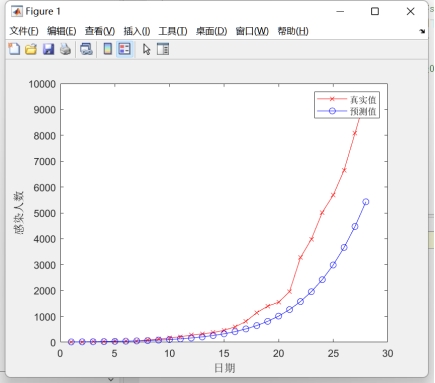Screen dimensions: 435x383
Task: Click the Link Plot toolbar icon
Action: 86,49
